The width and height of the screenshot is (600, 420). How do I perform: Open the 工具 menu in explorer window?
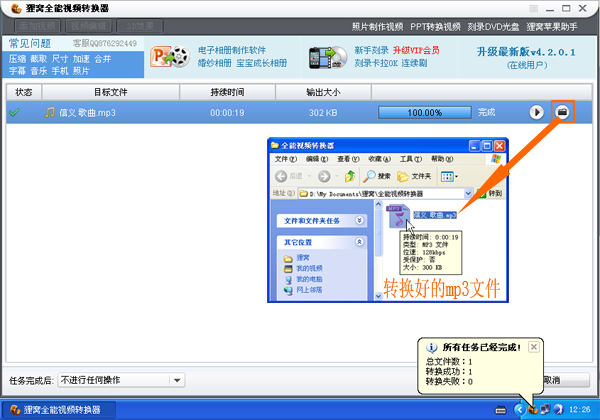(x=411, y=159)
